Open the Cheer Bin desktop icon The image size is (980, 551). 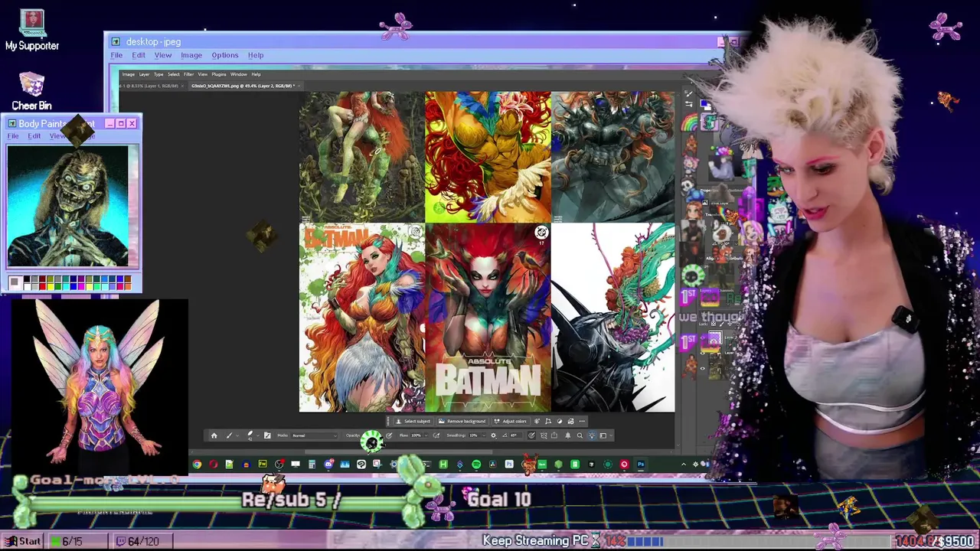(x=31, y=91)
